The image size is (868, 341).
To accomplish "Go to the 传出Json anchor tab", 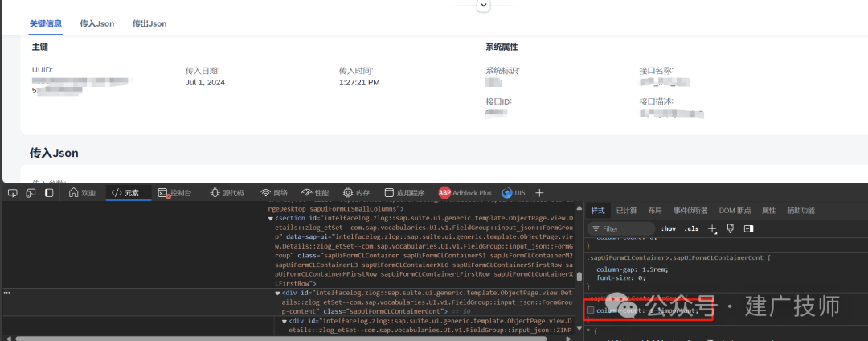I will (x=149, y=24).
